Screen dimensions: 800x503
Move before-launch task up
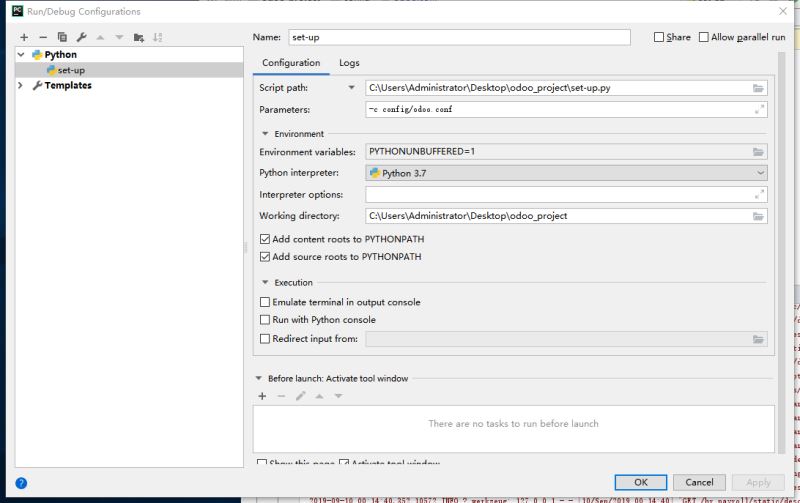point(319,396)
